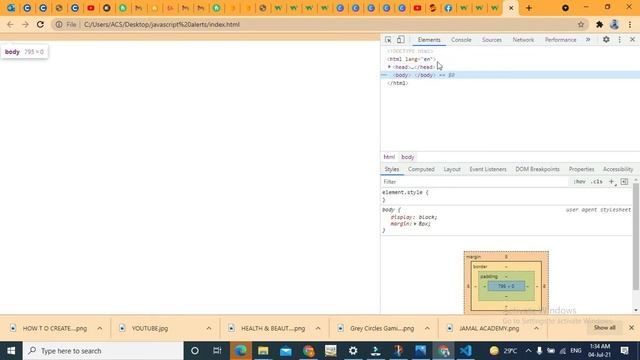Select the body element row

[510, 75]
